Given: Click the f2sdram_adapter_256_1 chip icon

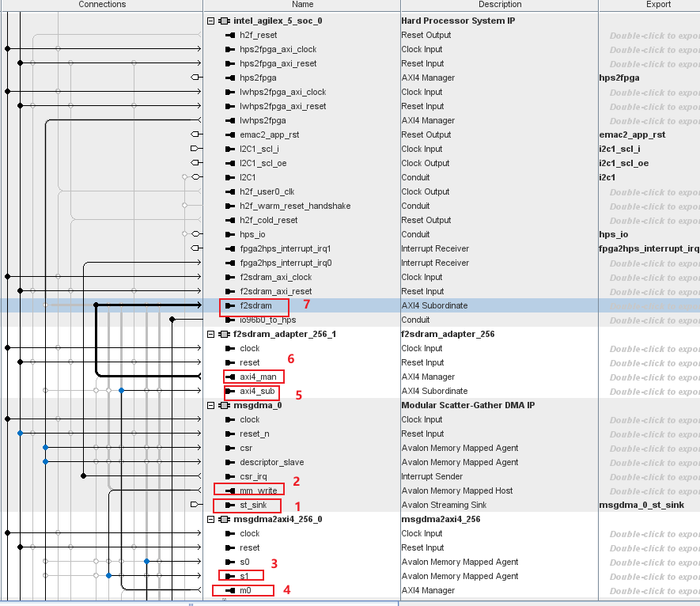Looking at the screenshot, I should point(224,334).
